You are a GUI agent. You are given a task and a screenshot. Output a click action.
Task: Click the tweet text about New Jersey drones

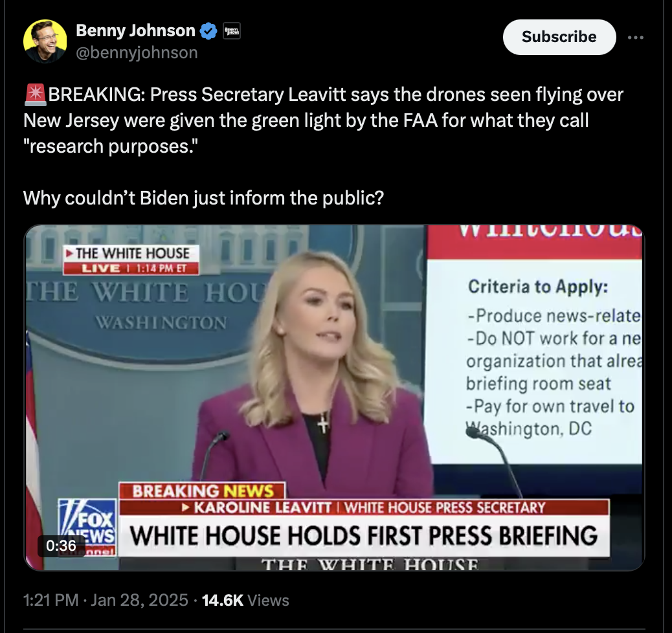pyautogui.click(x=323, y=120)
